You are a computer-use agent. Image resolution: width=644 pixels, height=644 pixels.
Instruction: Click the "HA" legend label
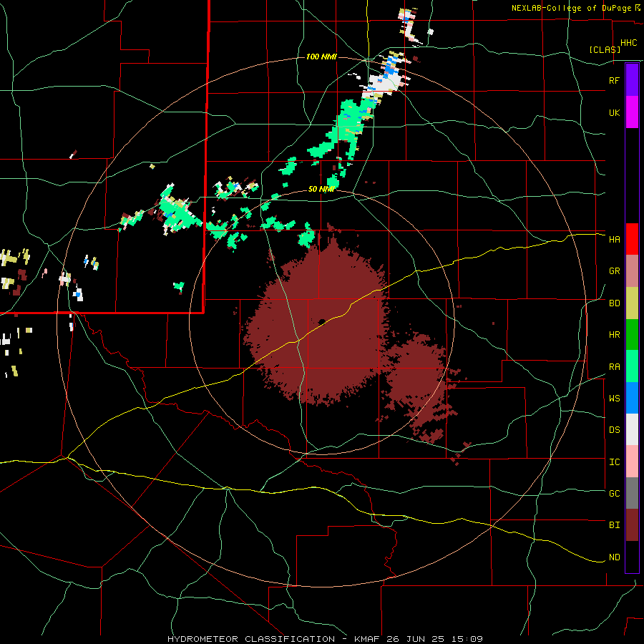(614, 240)
